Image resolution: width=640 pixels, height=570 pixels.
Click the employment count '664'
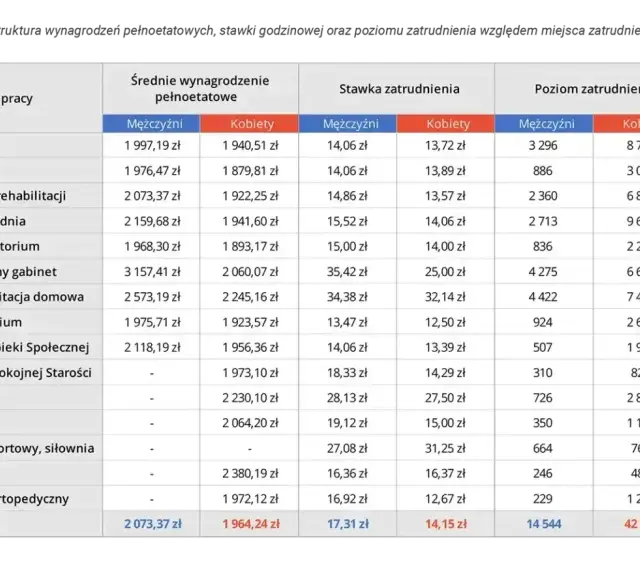coord(542,449)
